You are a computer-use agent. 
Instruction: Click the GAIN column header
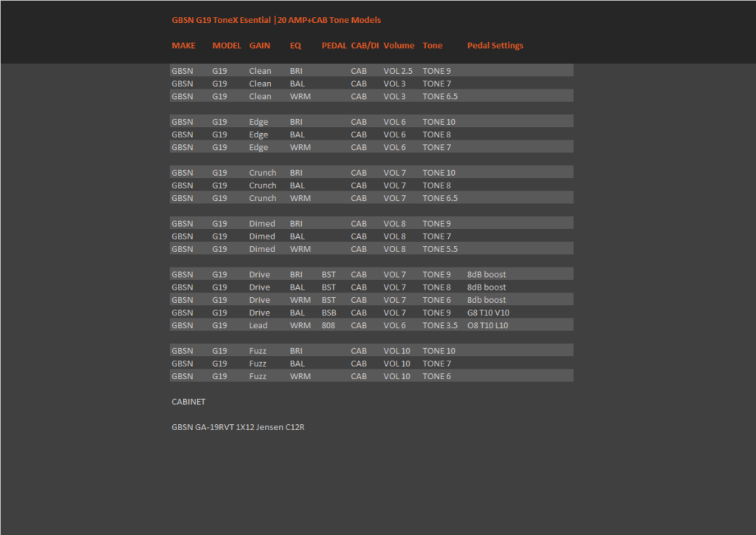click(x=259, y=45)
